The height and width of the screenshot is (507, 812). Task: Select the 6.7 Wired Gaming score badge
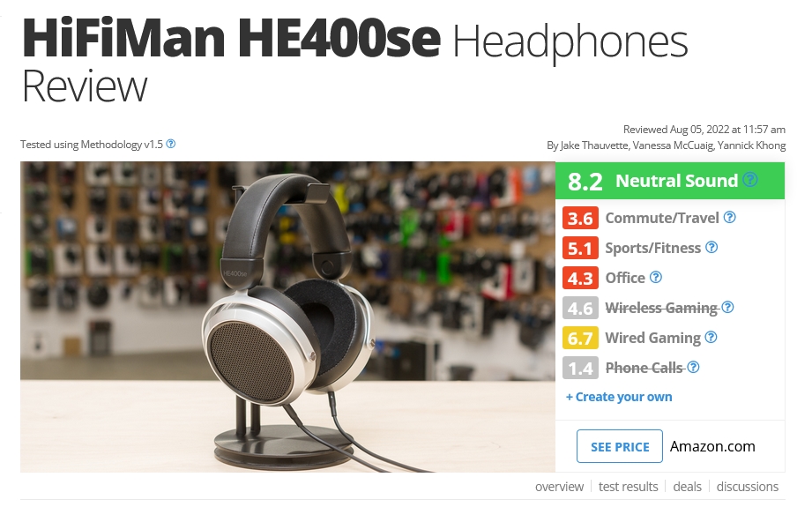[580, 339]
